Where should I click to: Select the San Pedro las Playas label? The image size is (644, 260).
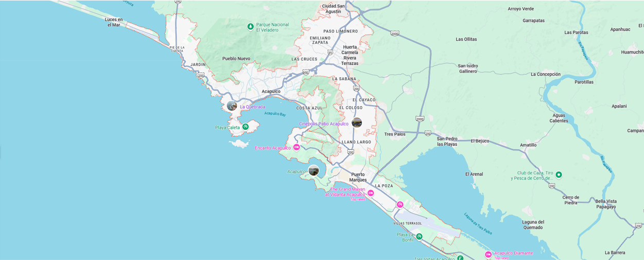[x=447, y=142]
